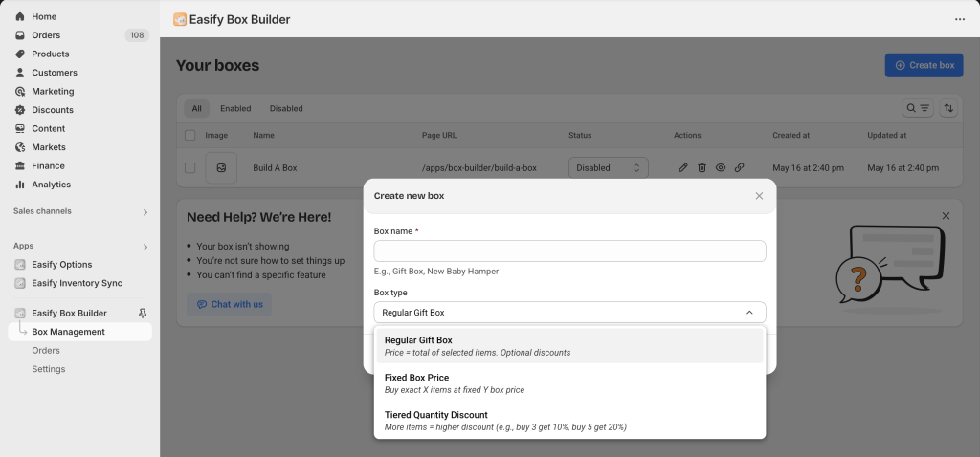Click the Customers person icon

20,73
